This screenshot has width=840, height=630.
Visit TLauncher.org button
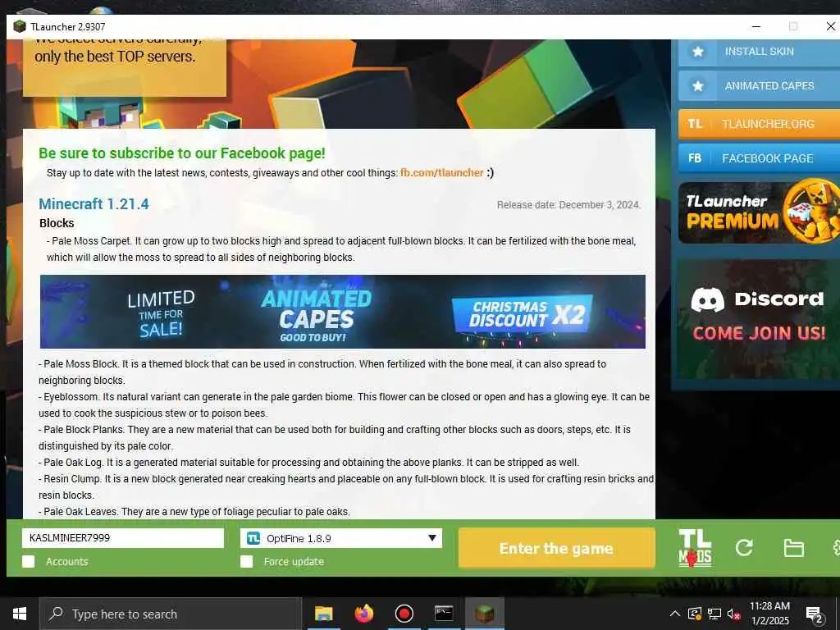click(x=759, y=124)
